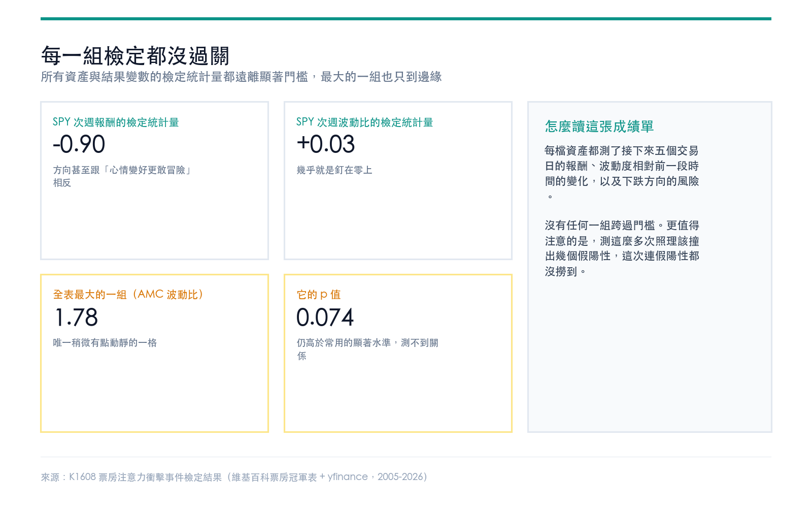Image resolution: width=812 pixels, height=508 pixels.
Task: Click the title 每一組檢定都沒過關
Action: tap(135, 56)
